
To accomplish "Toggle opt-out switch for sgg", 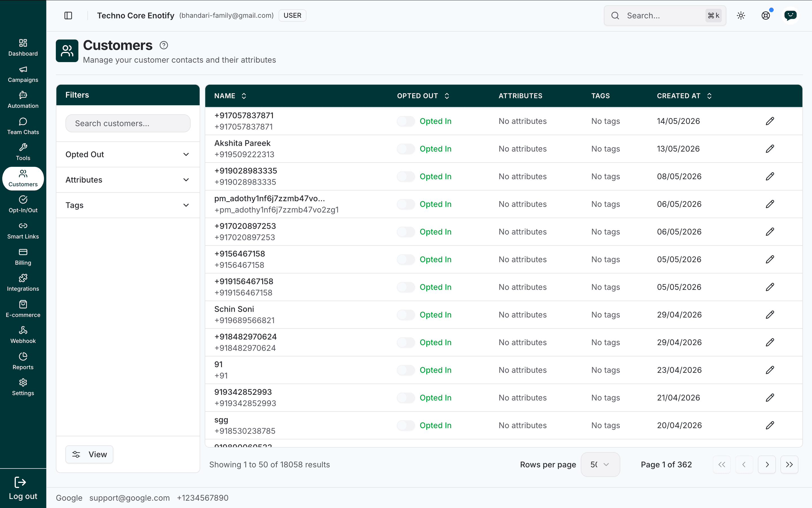I will [x=406, y=425].
